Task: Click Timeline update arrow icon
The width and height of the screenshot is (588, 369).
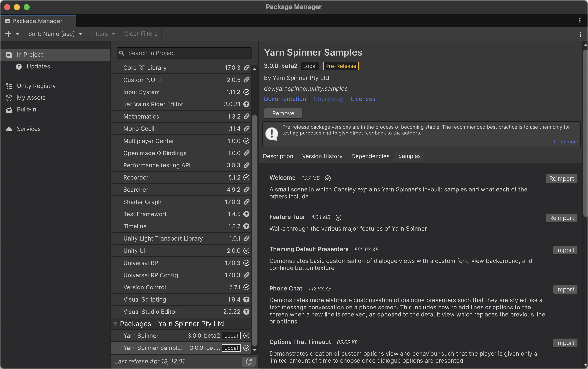Action: [x=246, y=226]
